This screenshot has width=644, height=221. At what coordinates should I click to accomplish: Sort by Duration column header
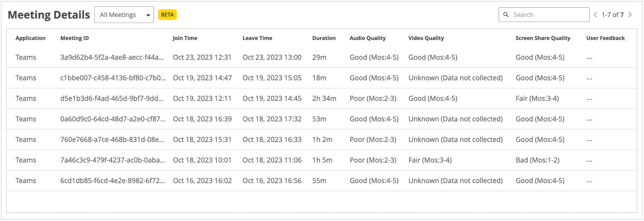pyautogui.click(x=324, y=38)
